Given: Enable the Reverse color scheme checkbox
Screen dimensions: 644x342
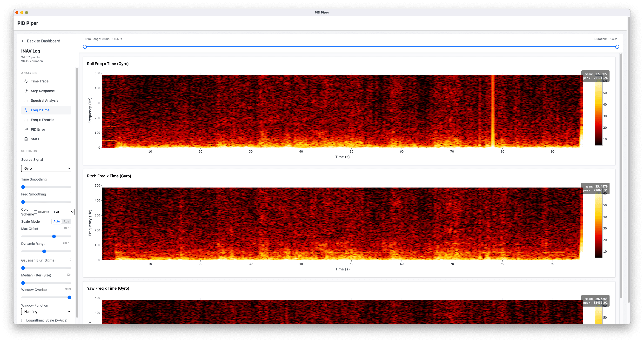Looking at the screenshot, I should [35, 212].
